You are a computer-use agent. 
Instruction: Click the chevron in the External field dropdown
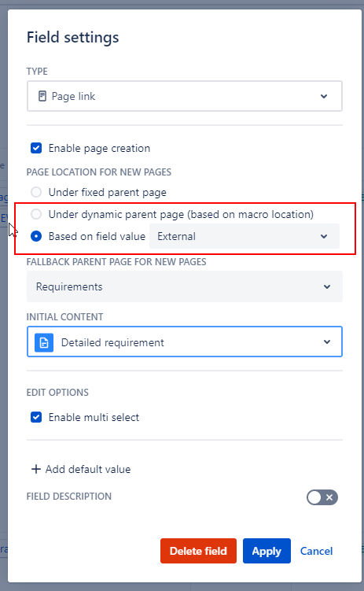point(324,236)
